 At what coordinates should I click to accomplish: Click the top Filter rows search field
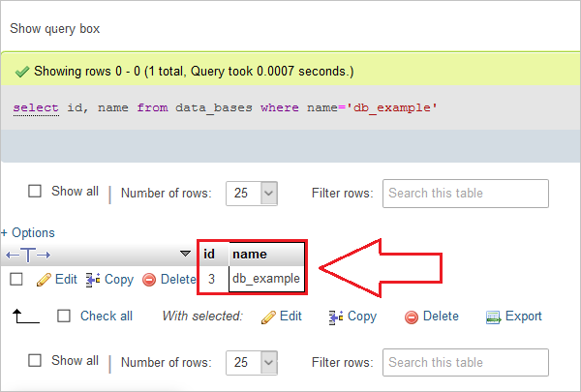point(465,193)
